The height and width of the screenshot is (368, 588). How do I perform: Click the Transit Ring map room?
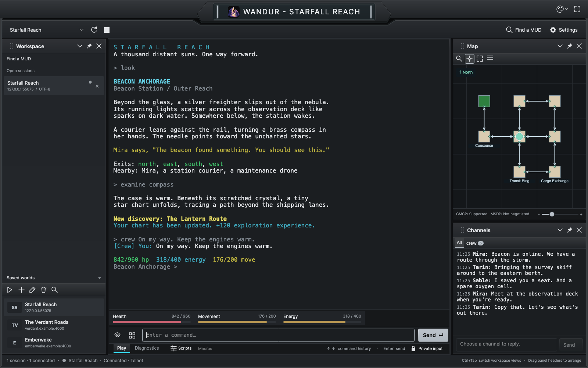[x=519, y=172]
